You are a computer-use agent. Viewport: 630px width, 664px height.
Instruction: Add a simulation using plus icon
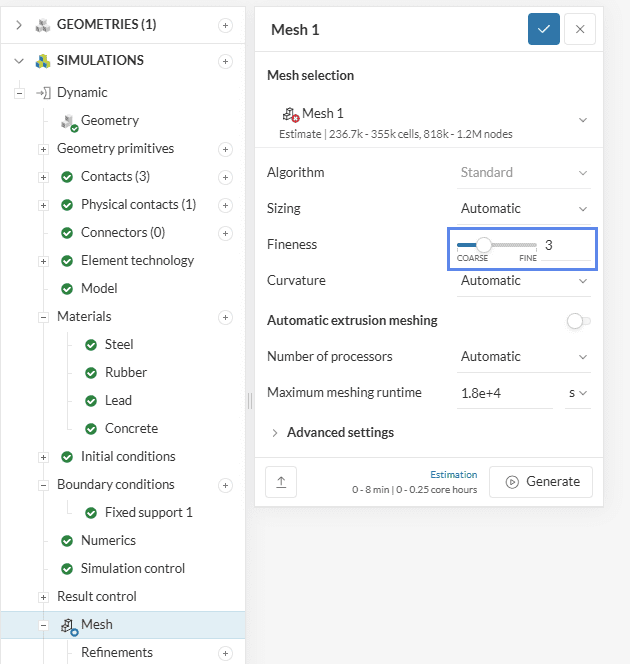coord(225,61)
